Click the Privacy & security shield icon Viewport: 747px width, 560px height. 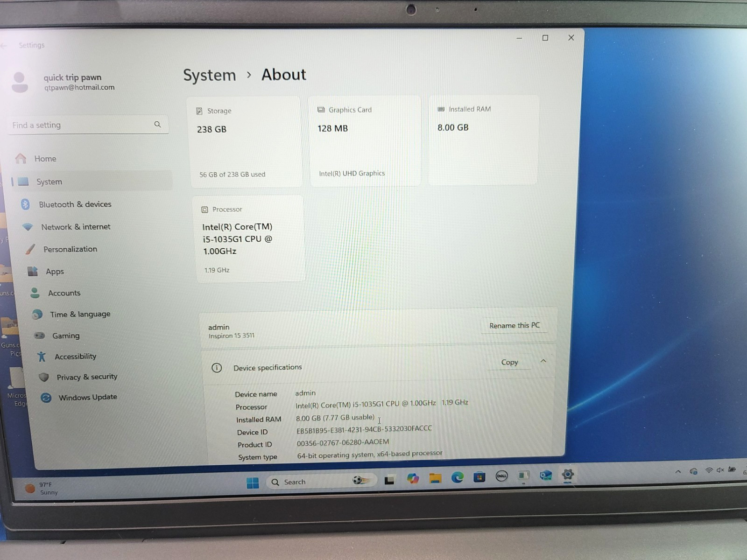pos(44,377)
